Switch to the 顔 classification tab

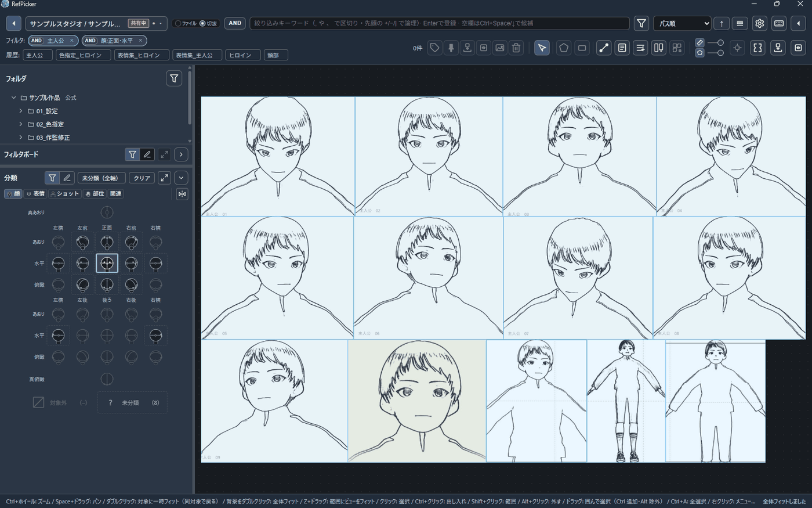(13, 194)
